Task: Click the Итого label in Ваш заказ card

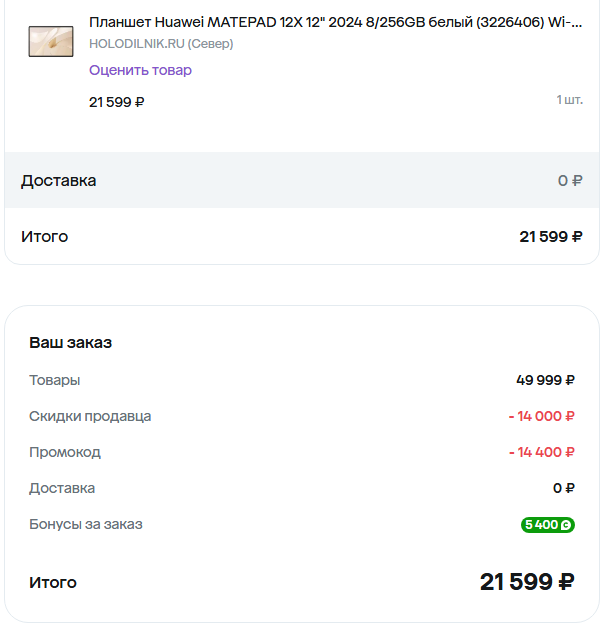Action: point(52,583)
